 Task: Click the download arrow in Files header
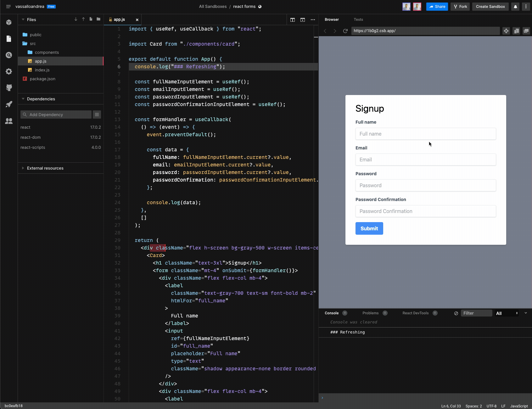pyautogui.click(x=76, y=19)
